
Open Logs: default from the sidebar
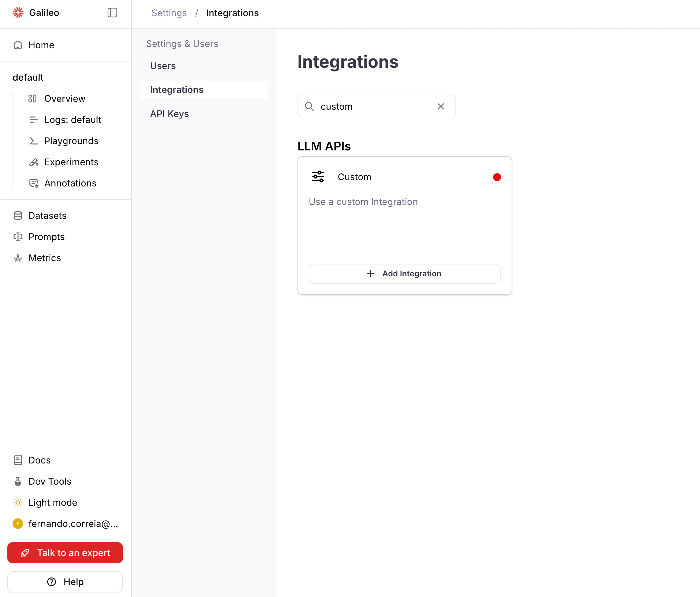(72, 120)
